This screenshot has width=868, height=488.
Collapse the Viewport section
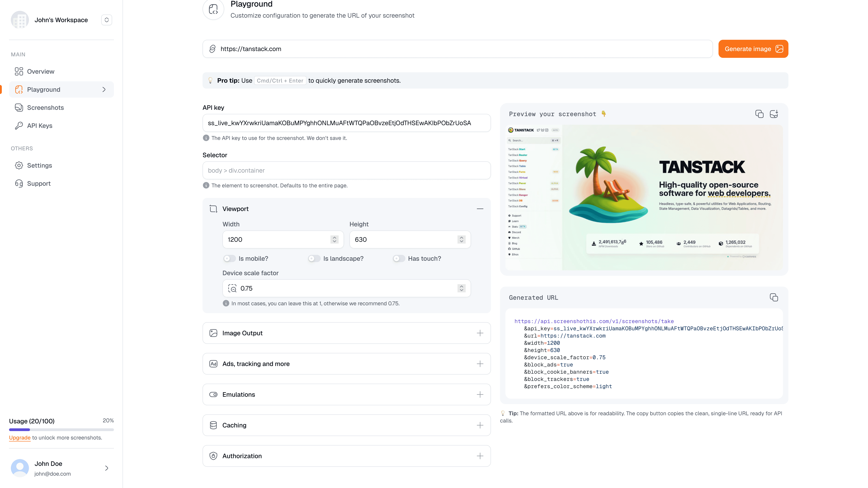tap(480, 209)
